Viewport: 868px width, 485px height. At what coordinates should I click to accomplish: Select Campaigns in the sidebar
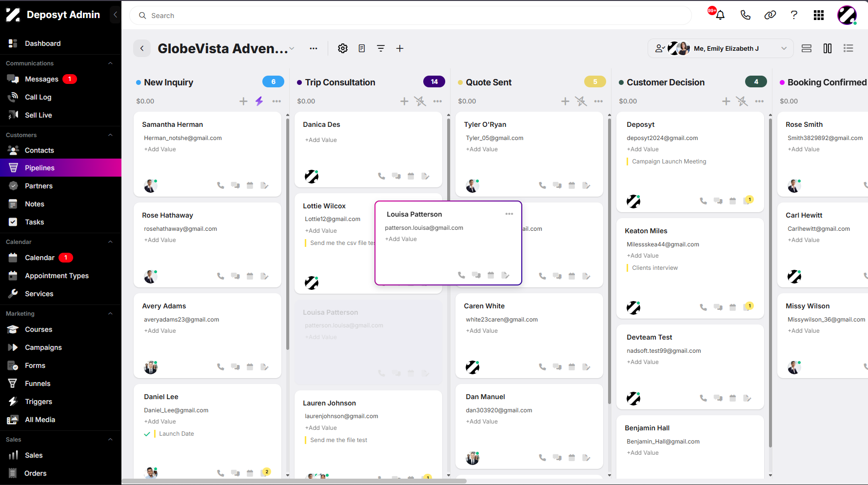tap(43, 347)
